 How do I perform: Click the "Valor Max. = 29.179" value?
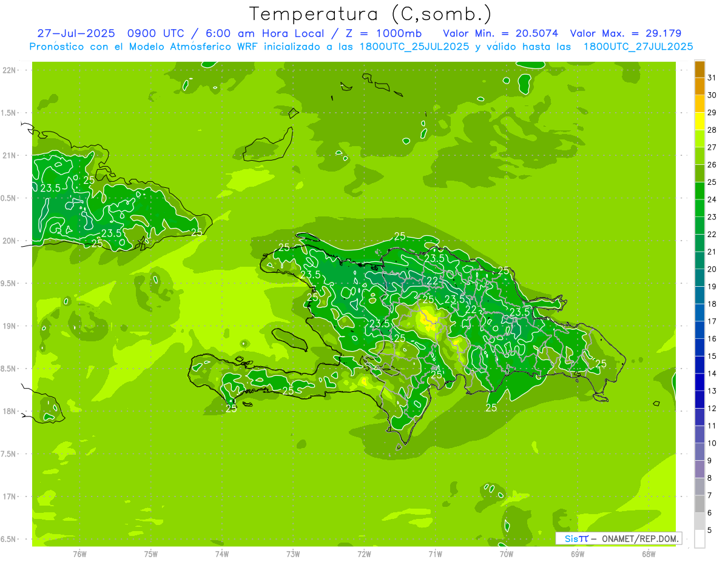[625, 33]
